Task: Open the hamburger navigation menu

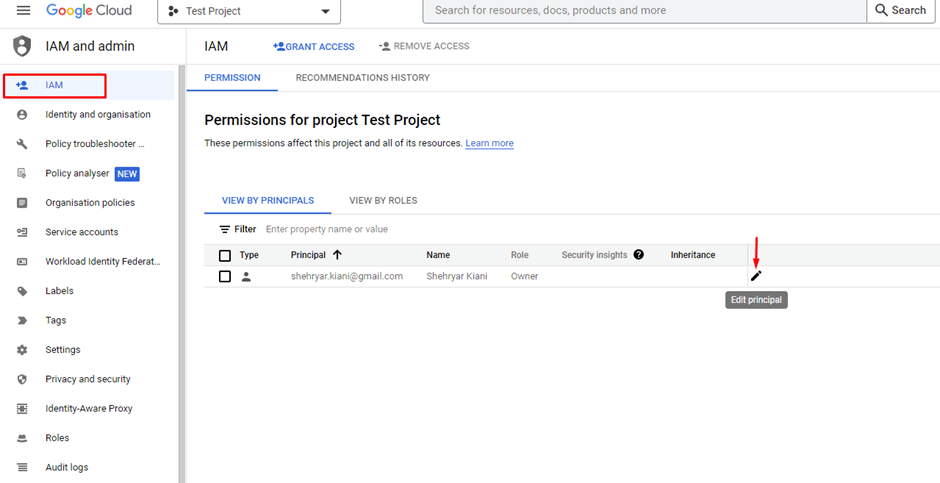Action: [x=23, y=11]
